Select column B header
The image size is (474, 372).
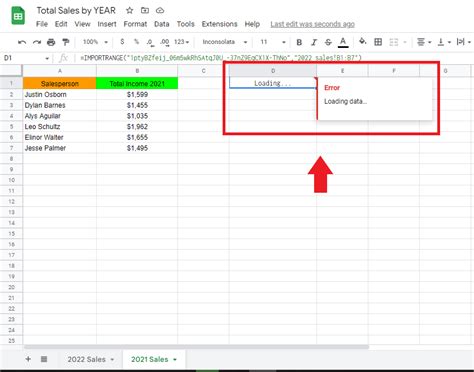pyautogui.click(x=137, y=71)
